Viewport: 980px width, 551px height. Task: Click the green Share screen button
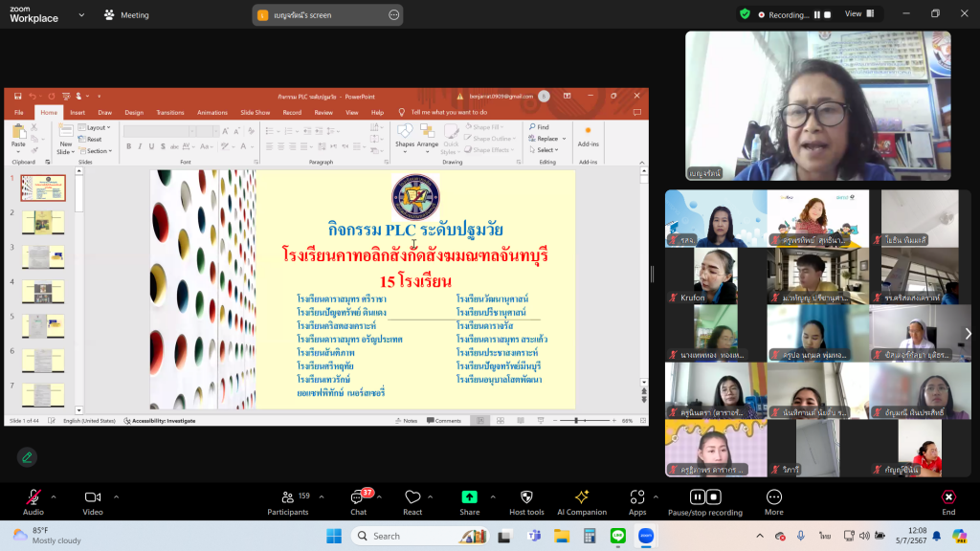pyautogui.click(x=469, y=497)
